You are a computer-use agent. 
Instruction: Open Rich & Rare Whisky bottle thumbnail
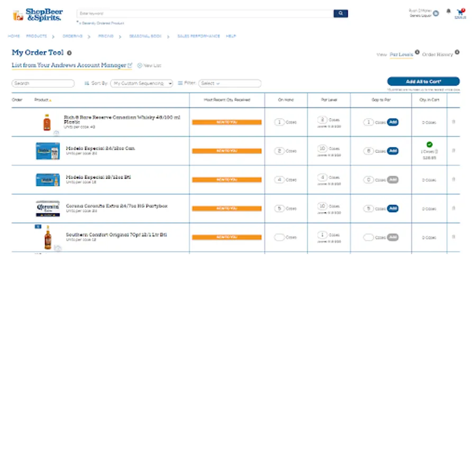pos(47,122)
